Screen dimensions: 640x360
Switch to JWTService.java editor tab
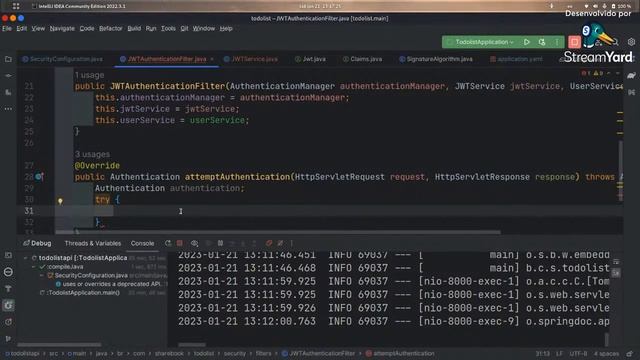coord(251,59)
